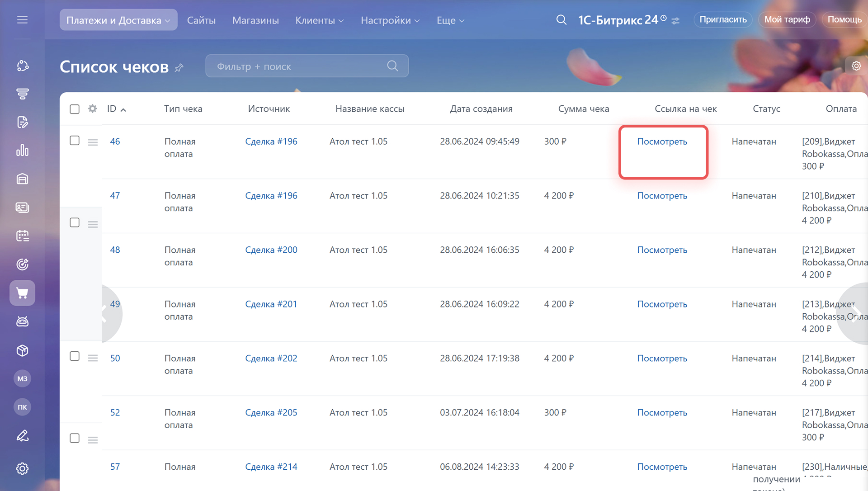Screen dimensions: 868x491
Task: Click the calendar icon in sidebar
Action: 22,236
